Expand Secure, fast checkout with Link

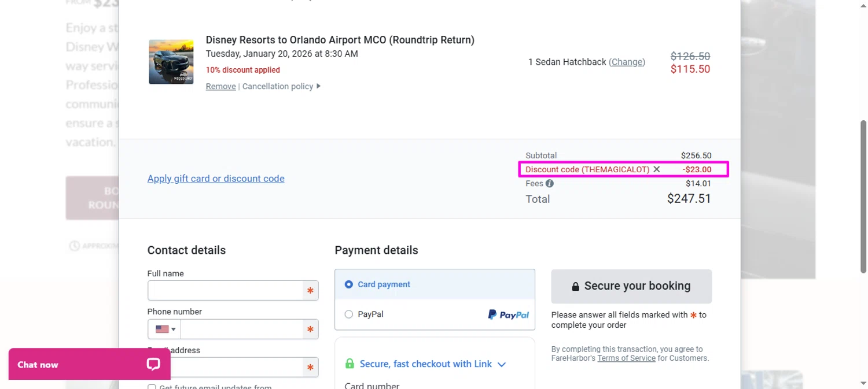pos(433,364)
